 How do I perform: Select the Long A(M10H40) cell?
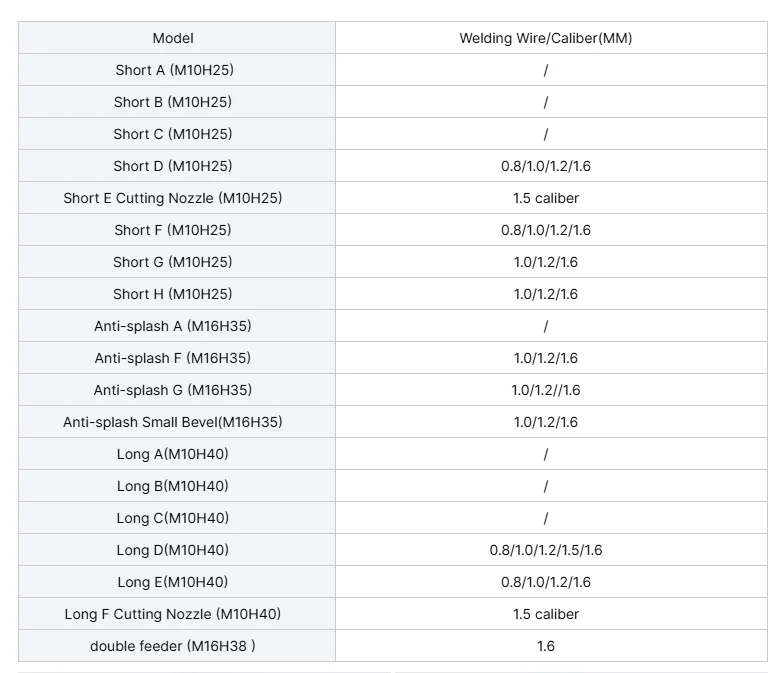coord(177,454)
